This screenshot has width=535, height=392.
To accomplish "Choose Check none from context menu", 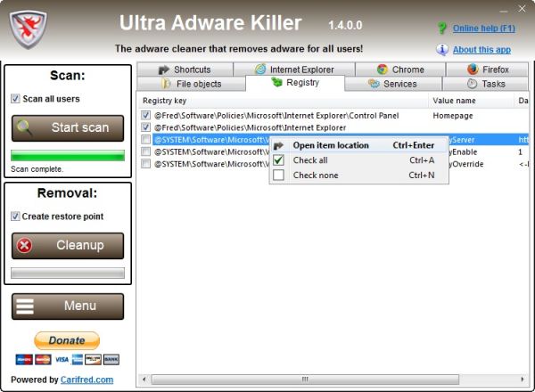I will tap(358, 176).
